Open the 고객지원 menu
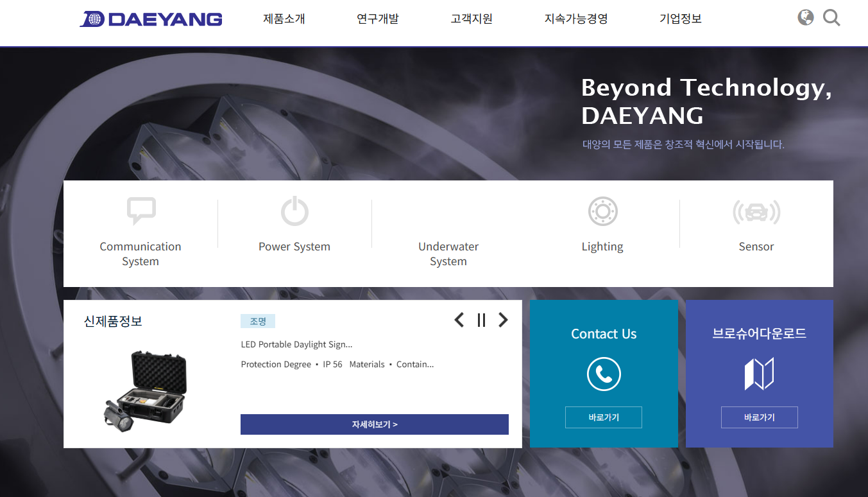 472,19
